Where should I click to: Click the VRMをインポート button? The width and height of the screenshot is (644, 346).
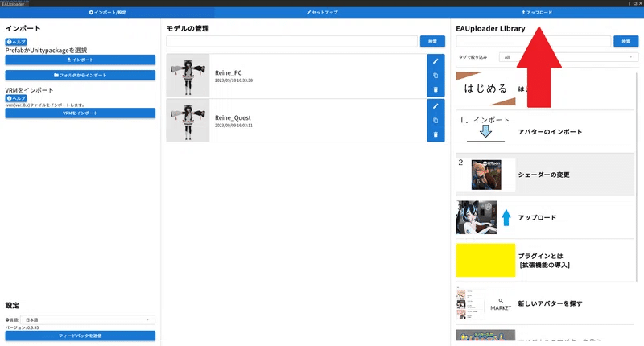click(x=80, y=113)
